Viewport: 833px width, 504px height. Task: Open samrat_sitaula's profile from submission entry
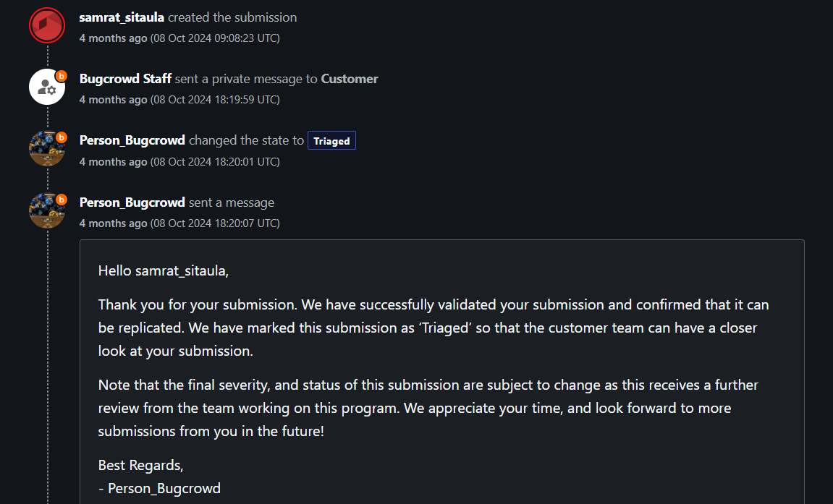[x=122, y=17]
